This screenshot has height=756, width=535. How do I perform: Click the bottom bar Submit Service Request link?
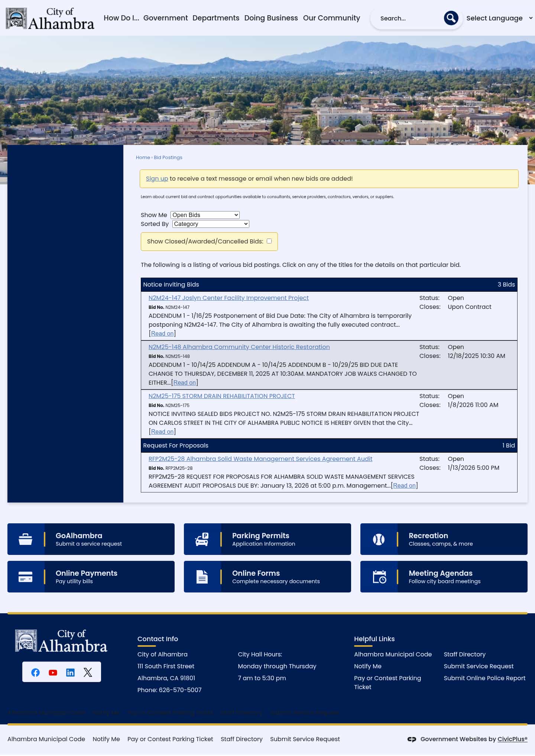coord(305,739)
